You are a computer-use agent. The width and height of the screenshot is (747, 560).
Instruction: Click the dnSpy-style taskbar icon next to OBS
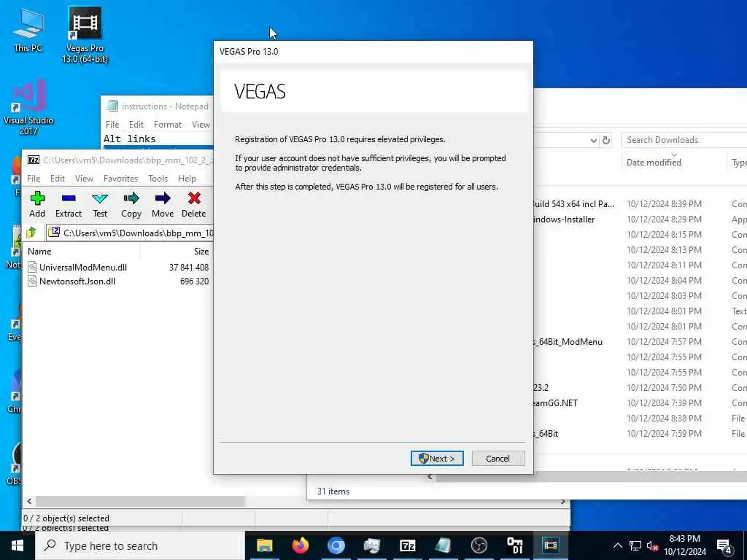click(514, 545)
